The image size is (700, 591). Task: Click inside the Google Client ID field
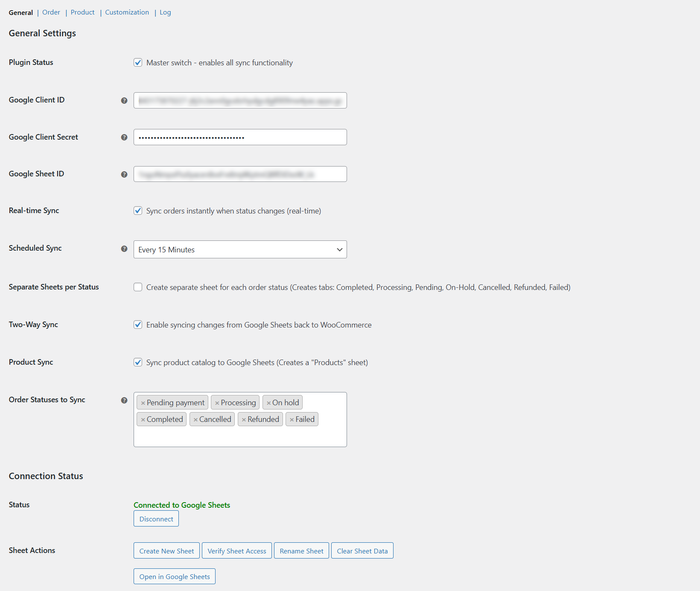click(240, 100)
